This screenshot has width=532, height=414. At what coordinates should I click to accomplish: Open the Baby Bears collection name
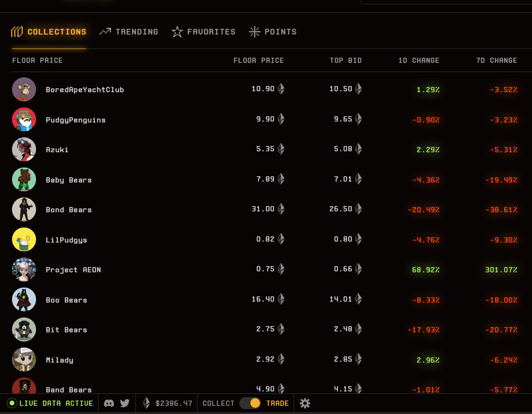click(69, 180)
